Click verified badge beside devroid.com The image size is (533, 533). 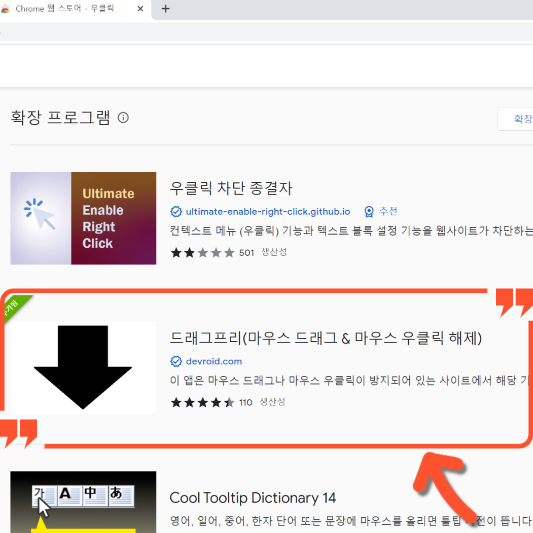176,361
